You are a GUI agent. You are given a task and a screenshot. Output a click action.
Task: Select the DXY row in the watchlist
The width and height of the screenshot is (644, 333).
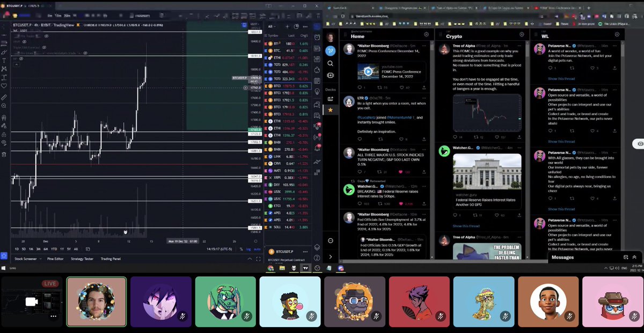click(288, 184)
